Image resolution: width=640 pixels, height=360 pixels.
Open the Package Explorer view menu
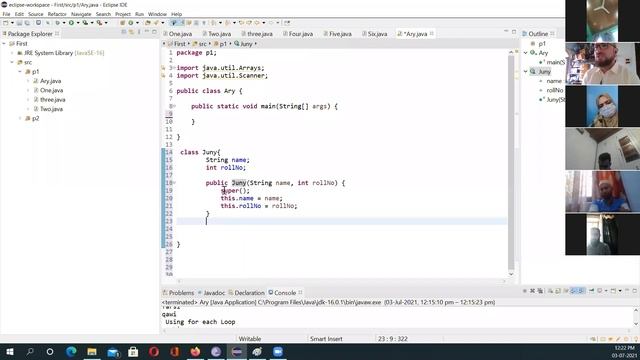139,32
